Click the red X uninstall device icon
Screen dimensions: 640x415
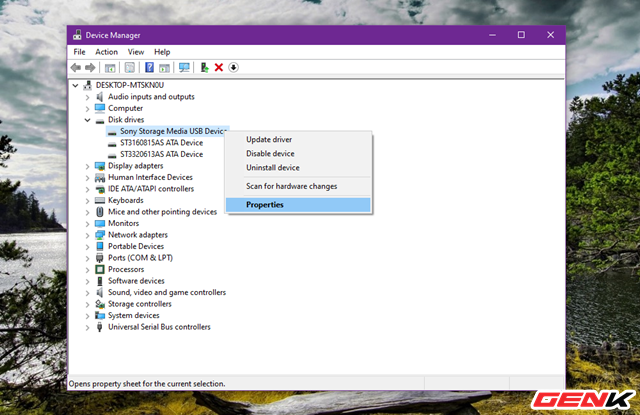click(218, 68)
